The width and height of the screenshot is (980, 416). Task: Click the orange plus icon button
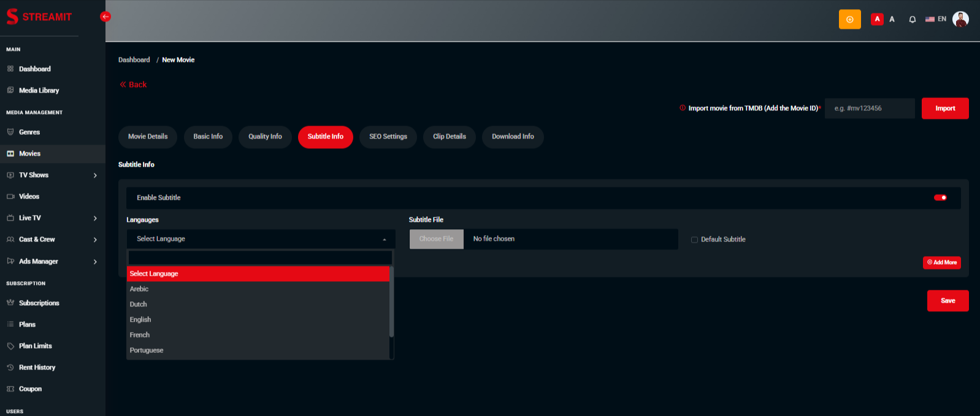click(849, 20)
